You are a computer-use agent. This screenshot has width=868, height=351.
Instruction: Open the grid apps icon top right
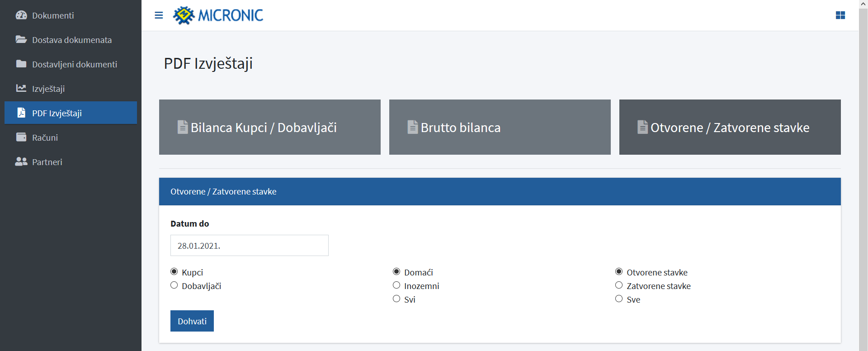840,15
